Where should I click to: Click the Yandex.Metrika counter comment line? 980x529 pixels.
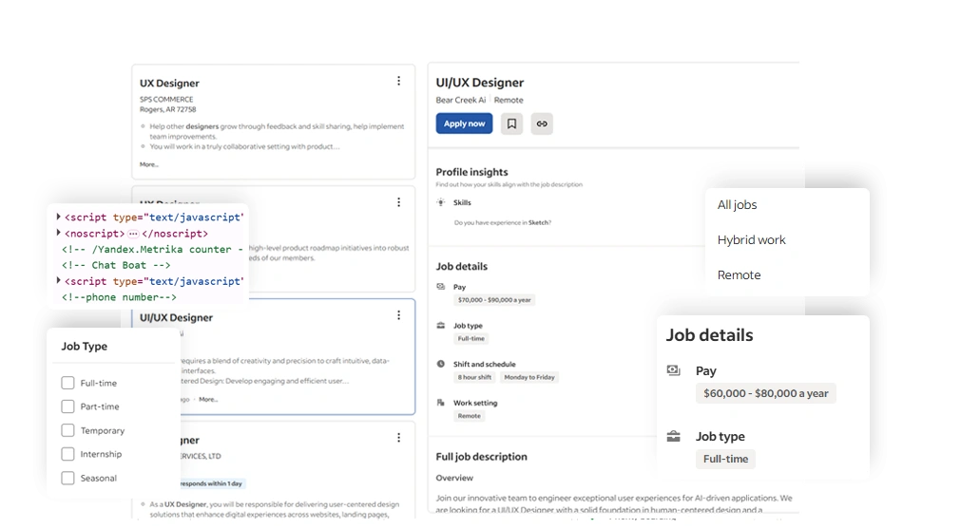pyautogui.click(x=152, y=249)
